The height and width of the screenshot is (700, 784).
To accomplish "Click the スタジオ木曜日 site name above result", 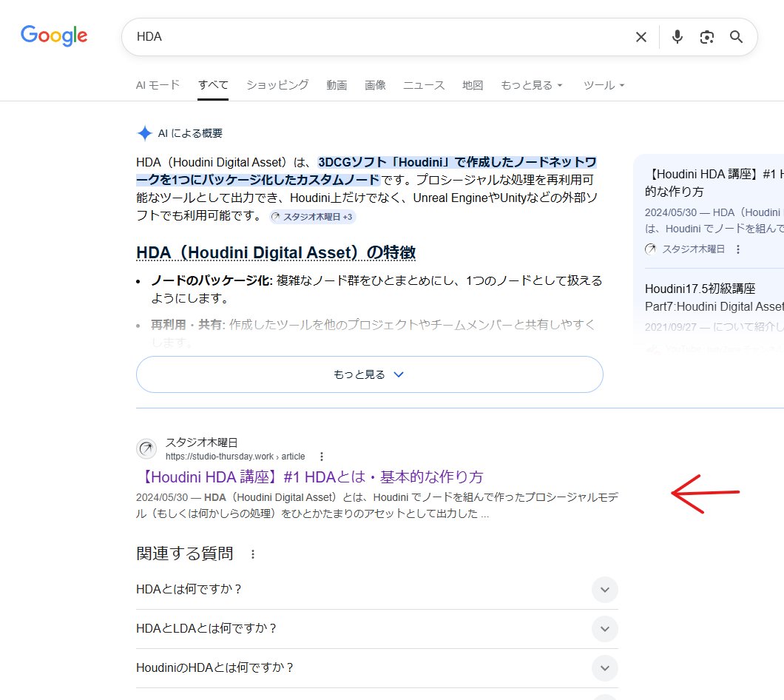I will [x=201, y=442].
